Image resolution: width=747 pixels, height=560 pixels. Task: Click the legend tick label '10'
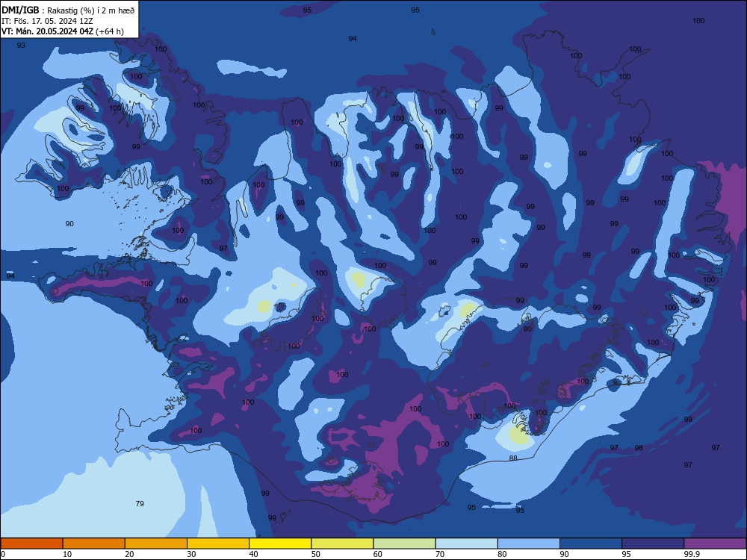[66, 554]
